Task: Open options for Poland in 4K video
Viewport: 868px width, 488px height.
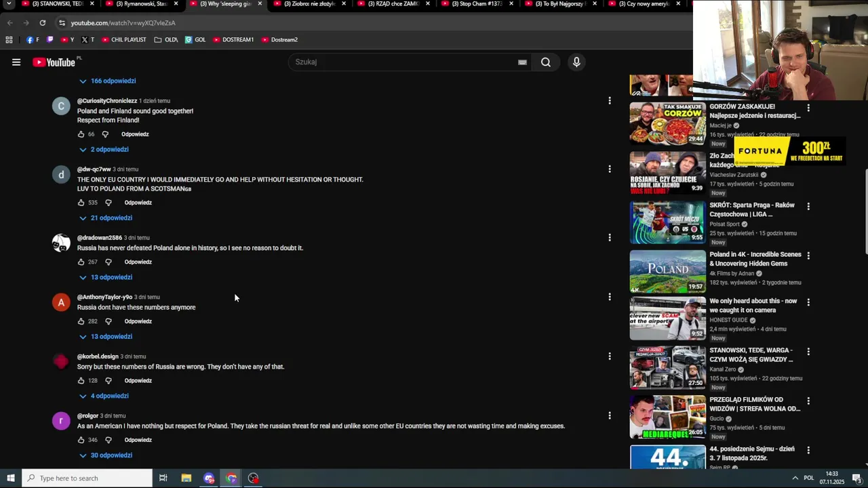Action: [x=808, y=256]
